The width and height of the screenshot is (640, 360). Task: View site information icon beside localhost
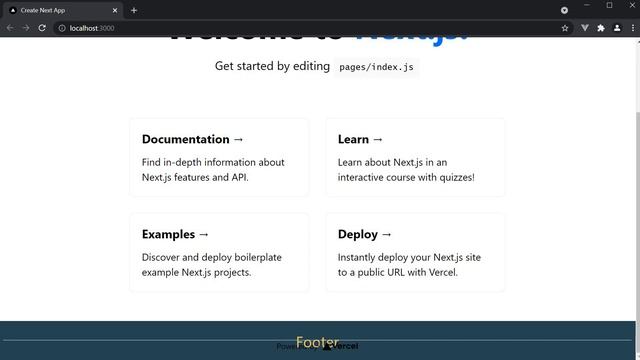[62, 28]
